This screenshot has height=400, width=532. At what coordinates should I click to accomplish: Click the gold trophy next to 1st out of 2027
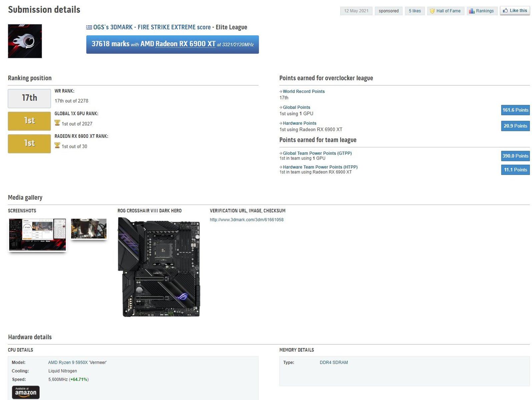pyautogui.click(x=57, y=123)
